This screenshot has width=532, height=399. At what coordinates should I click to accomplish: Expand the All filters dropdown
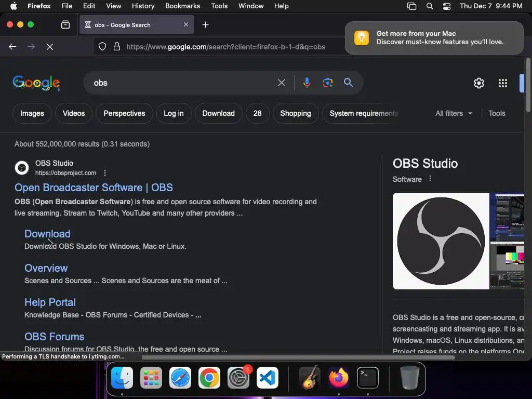pyautogui.click(x=454, y=113)
